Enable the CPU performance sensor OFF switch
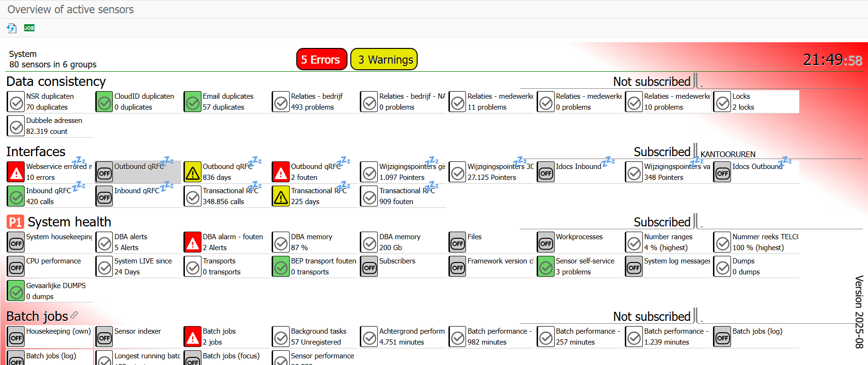Screen dimensions: 868x365 pyautogui.click(x=16, y=267)
